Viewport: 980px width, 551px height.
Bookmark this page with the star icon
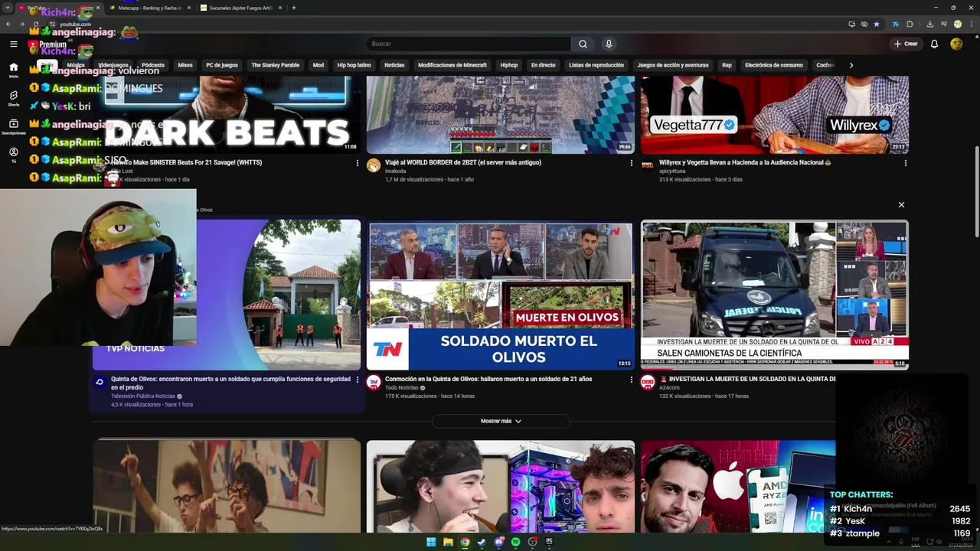[x=877, y=24]
